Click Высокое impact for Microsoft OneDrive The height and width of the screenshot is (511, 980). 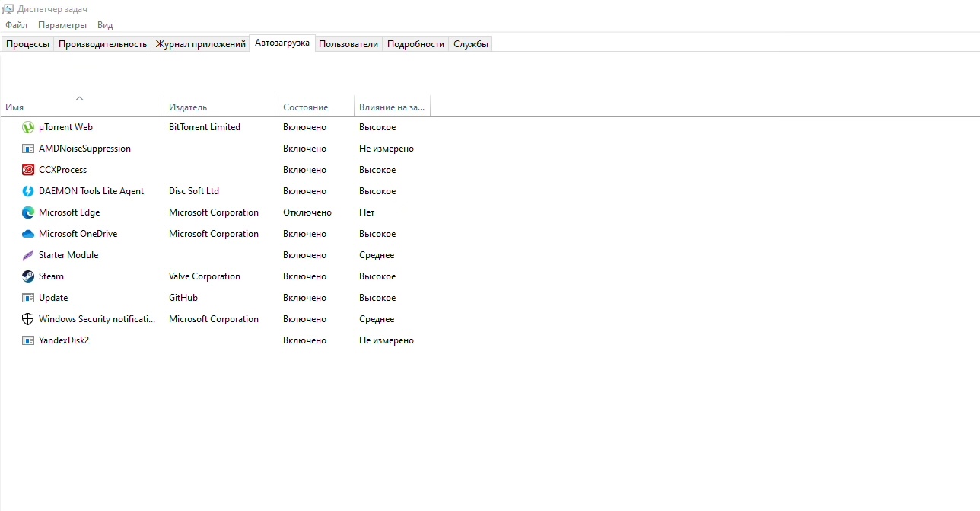pyautogui.click(x=377, y=234)
